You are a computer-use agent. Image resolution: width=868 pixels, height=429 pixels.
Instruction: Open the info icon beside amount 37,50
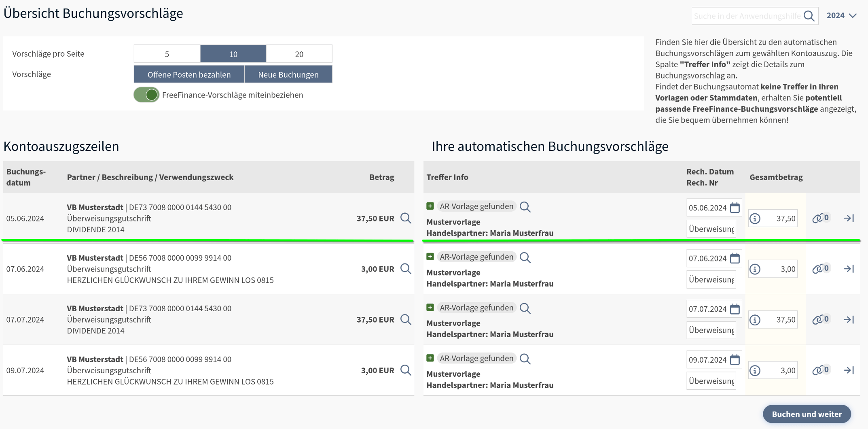click(x=755, y=218)
